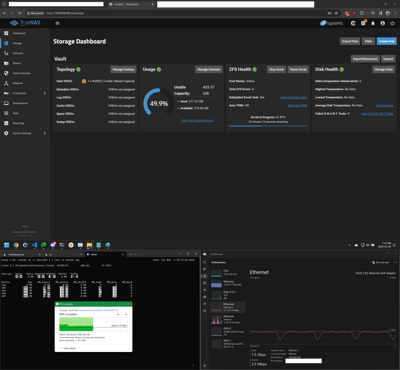This screenshot has width=400, height=370.
Task: Click Manage Datasets in Usage card
Action: (x=209, y=69)
